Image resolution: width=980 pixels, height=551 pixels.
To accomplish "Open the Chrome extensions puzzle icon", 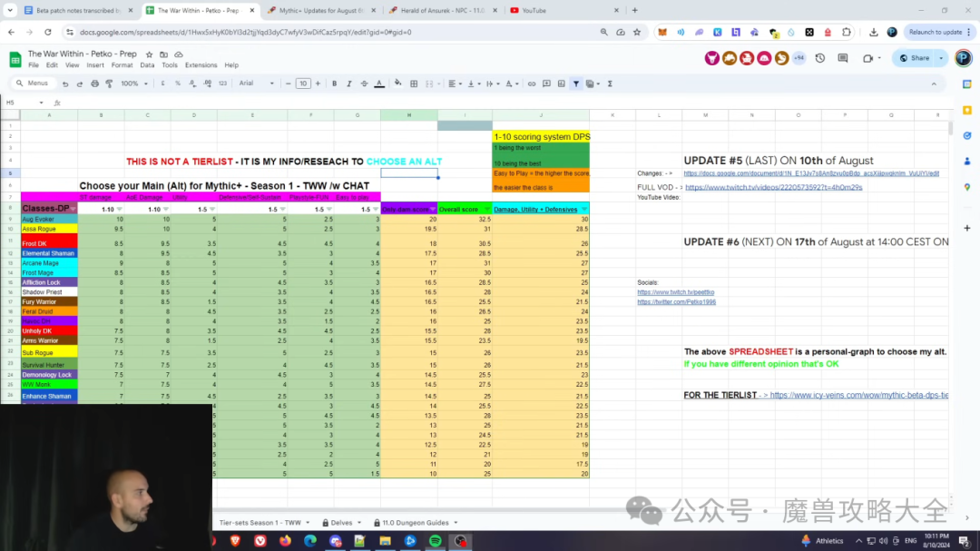I will coord(847,32).
